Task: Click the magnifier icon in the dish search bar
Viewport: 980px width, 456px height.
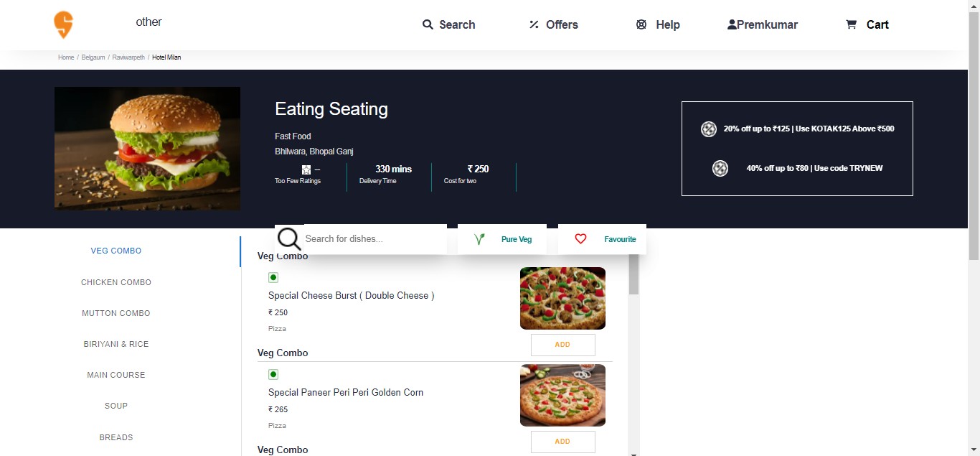Action: 288,238
